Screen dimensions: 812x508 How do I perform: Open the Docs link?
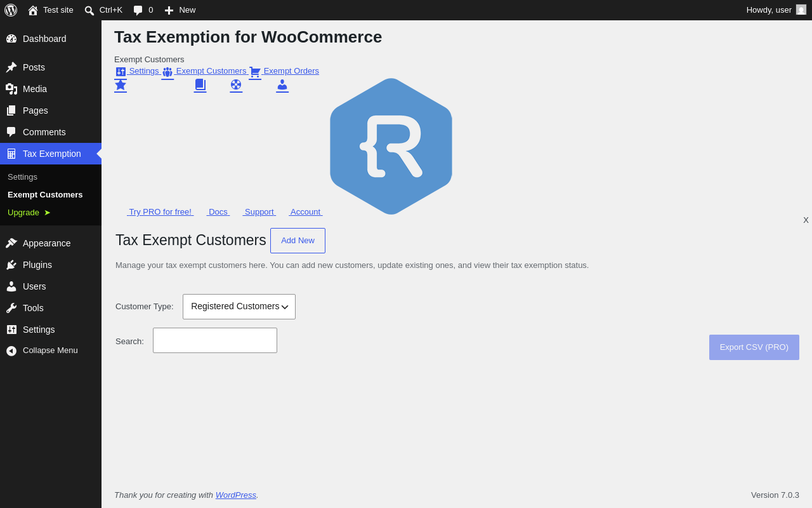218,212
